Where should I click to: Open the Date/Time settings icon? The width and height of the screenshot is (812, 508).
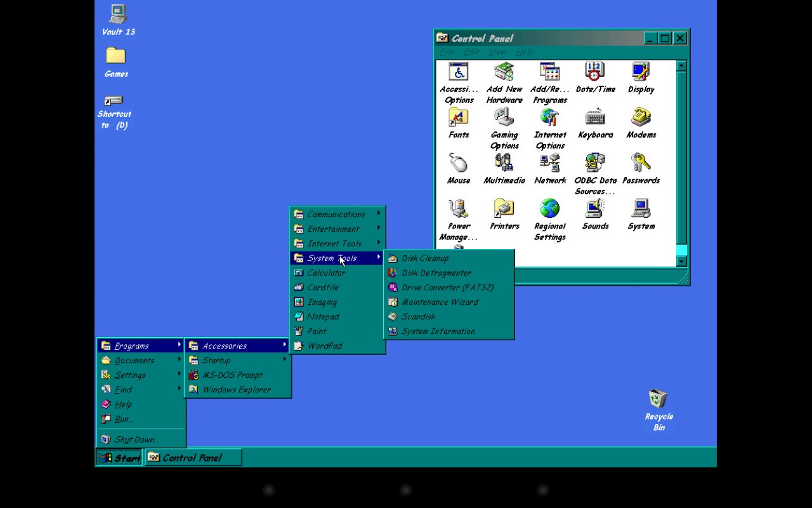click(595, 72)
